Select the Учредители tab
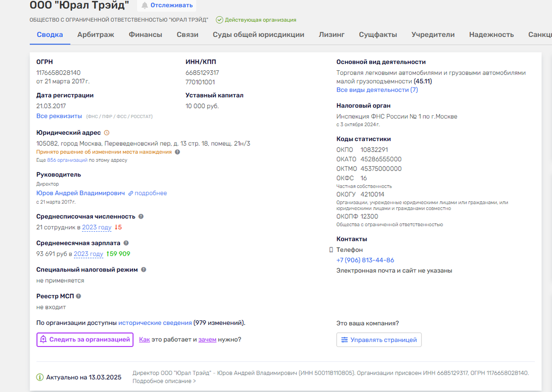The image size is (552, 392). [433, 34]
